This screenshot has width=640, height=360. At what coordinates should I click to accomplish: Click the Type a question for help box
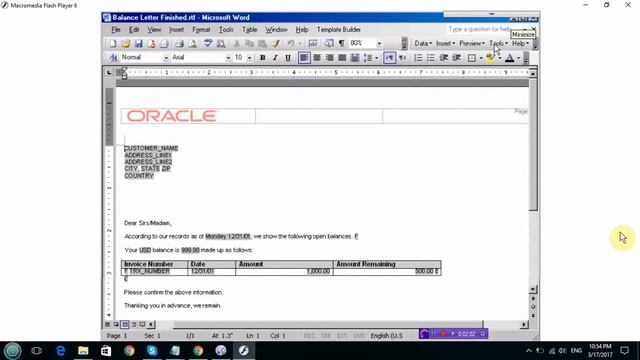[x=480, y=29]
